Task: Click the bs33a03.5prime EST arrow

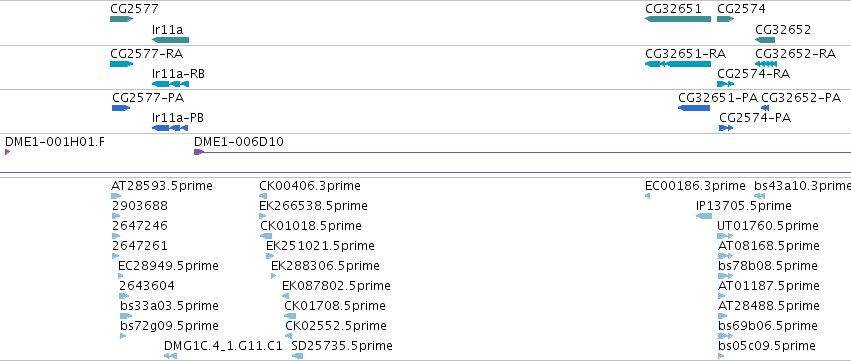Action: [126, 316]
